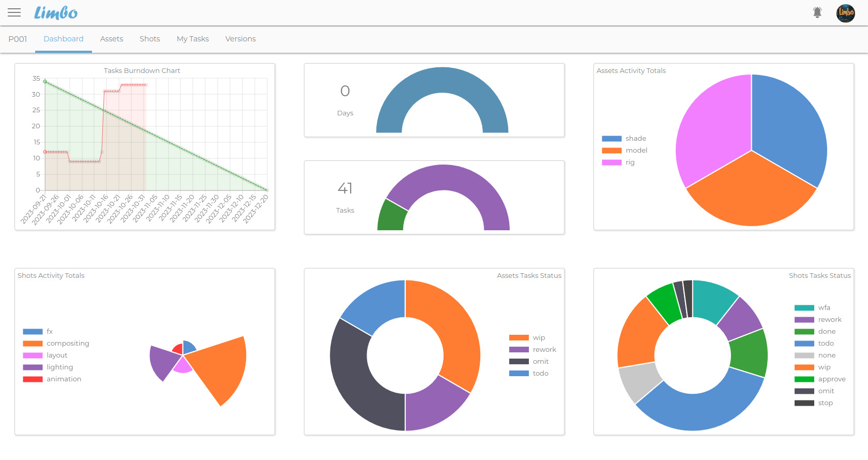The height and width of the screenshot is (460, 868).
Task: Hide the rig series via legend
Action: point(618,162)
